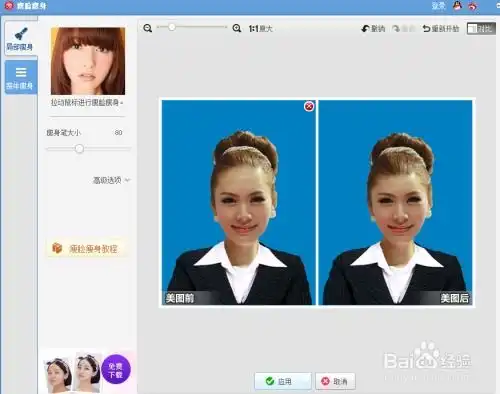The height and width of the screenshot is (394, 500).
Task: Toggle the 对比 compare view
Action: [x=481, y=29]
